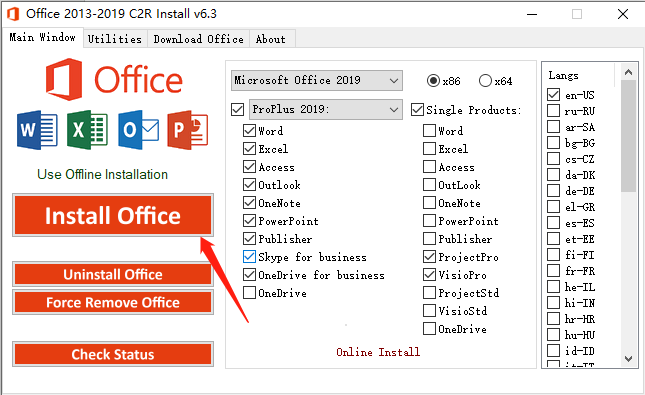Check Access under Single Products

(429, 167)
